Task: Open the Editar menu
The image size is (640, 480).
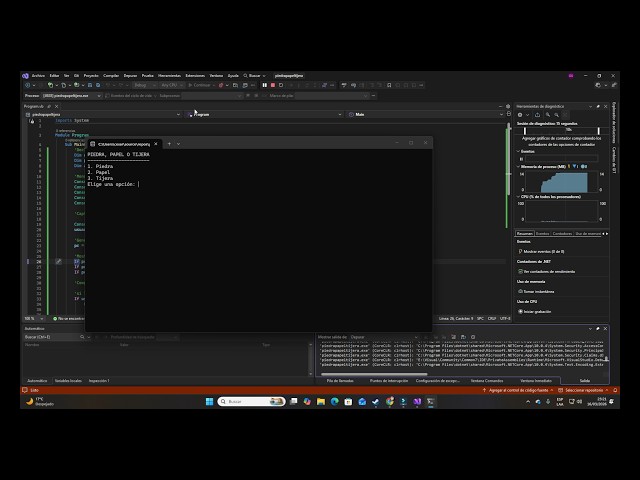Action: [x=54, y=76]
